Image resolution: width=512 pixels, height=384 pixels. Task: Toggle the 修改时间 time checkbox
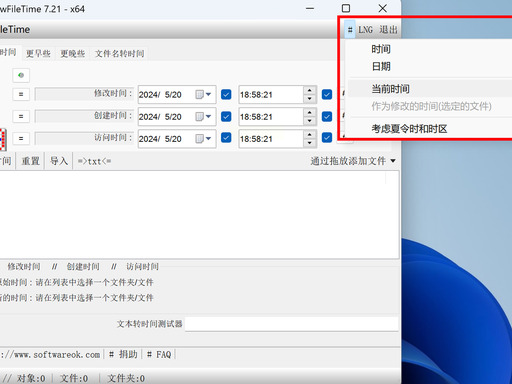pos(327,95)
